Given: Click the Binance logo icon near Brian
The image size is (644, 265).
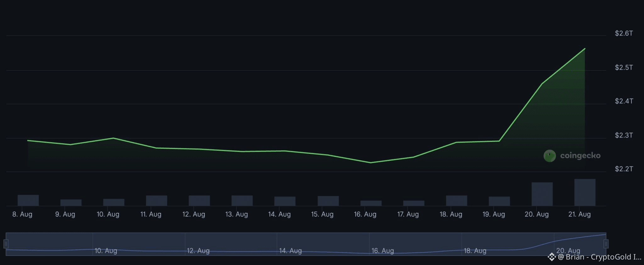Looking at the screenshot, I should 552,257.
